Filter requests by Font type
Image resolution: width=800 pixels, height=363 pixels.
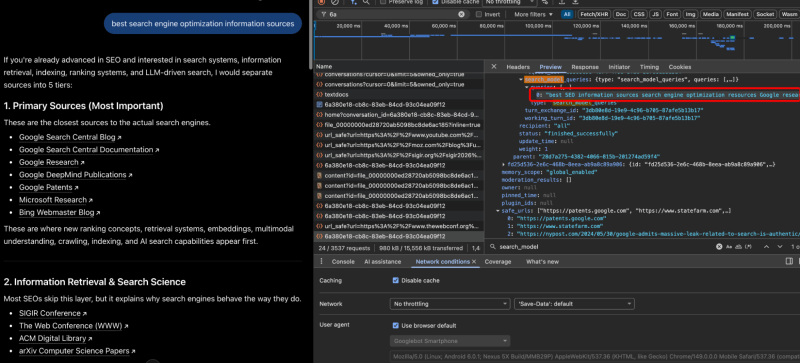pyautogui.click(x=672, y=15)
